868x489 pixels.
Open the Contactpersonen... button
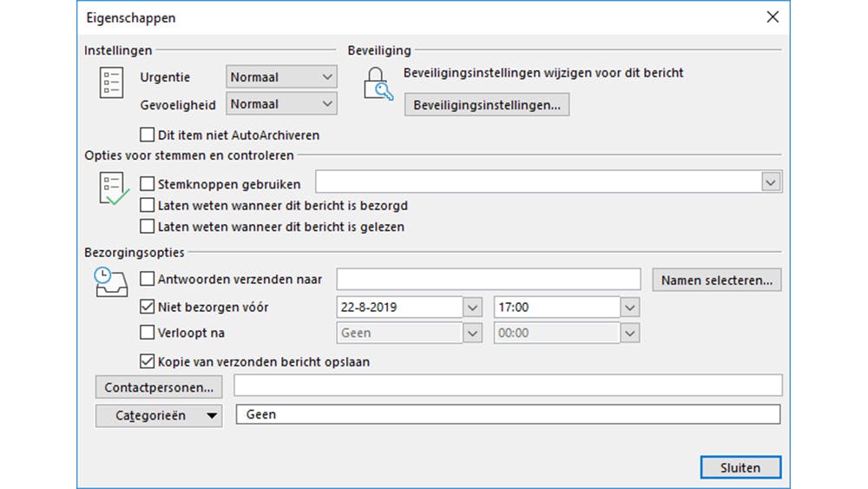pos(159,387)
